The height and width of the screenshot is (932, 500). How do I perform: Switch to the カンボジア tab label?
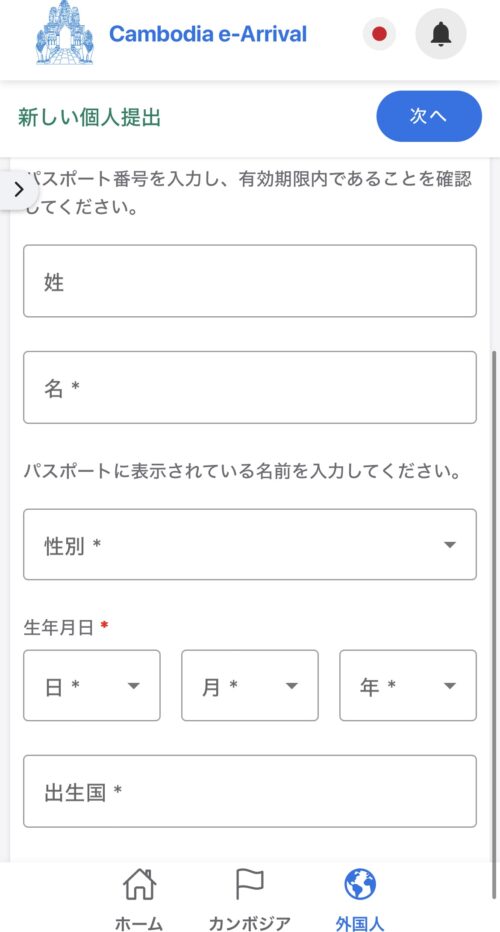249,923
